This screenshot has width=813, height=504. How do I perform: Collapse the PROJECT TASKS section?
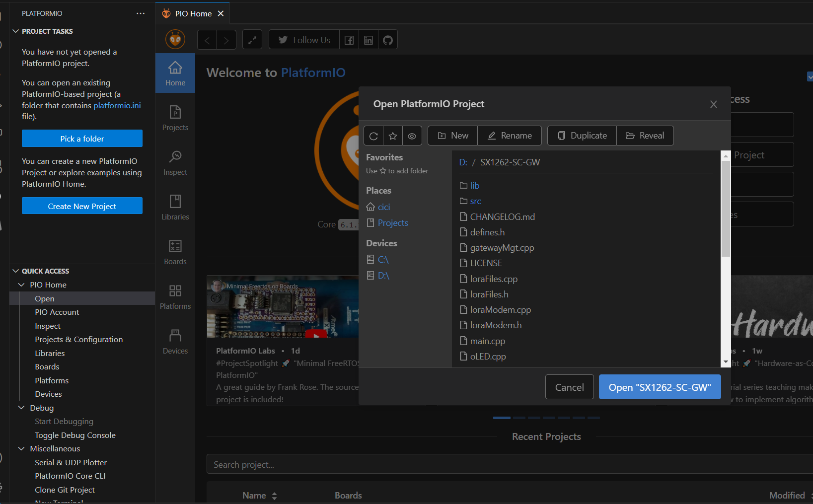point(15,31)
